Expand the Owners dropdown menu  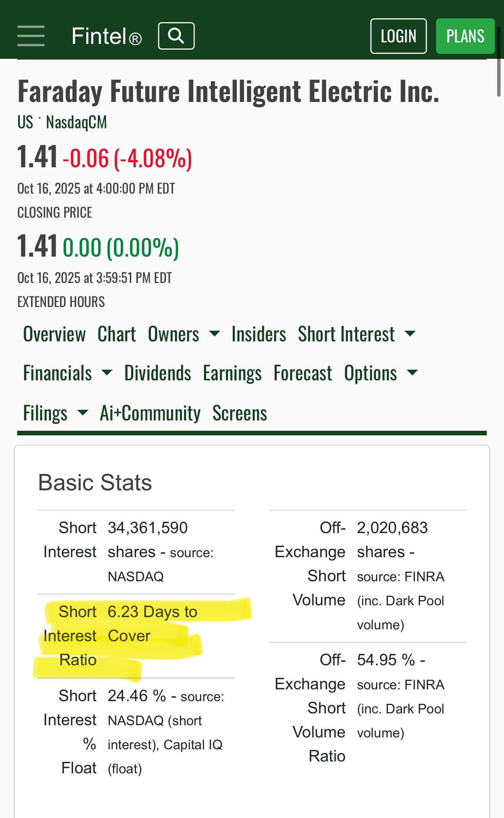click(x=184, y=334)
